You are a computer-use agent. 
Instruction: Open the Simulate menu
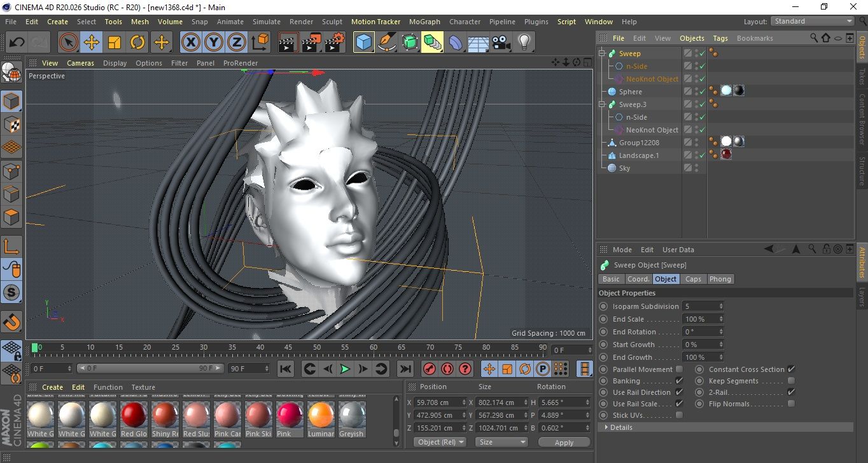(266, 22)
